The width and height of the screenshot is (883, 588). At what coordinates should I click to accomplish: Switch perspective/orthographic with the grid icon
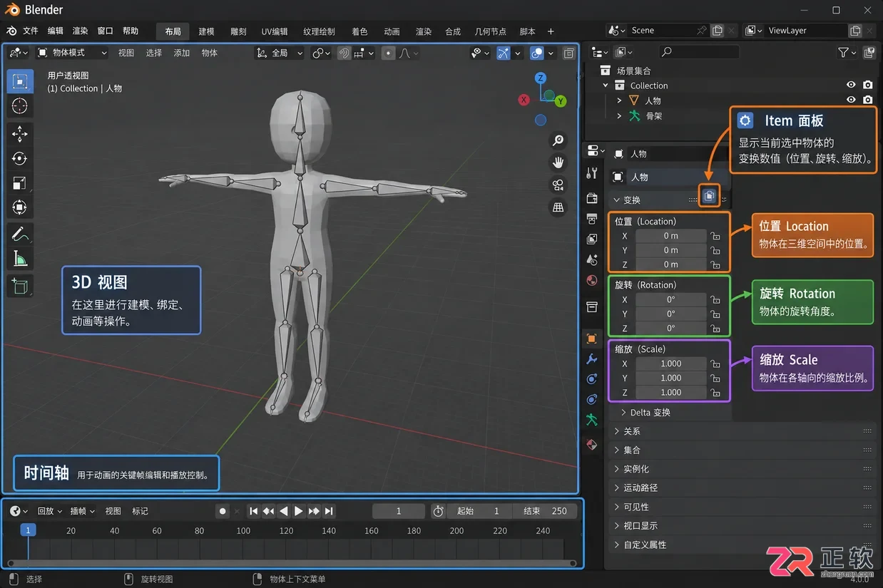tap(558, 207)
